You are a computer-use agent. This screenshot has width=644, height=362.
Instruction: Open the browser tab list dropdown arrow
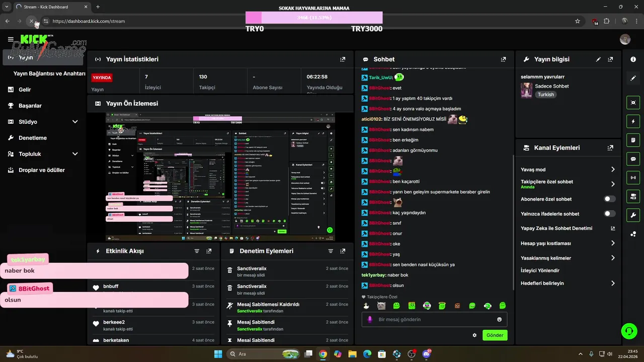pyautogui.click(x=7, y=7)
